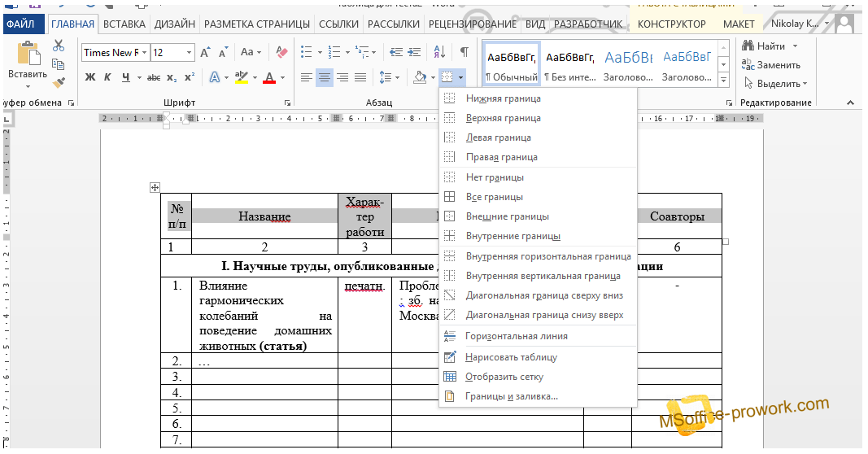Open the font name dropdown
The height and width of the screenshot is (454, 868).
click(x=145, y=53)
